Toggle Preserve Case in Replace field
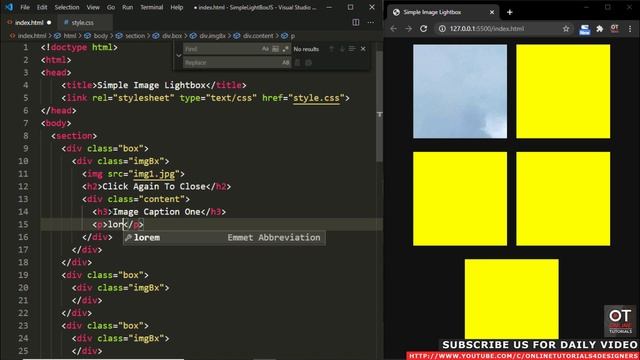This screenshot has height=360, width=640. (x=285, y=62)
